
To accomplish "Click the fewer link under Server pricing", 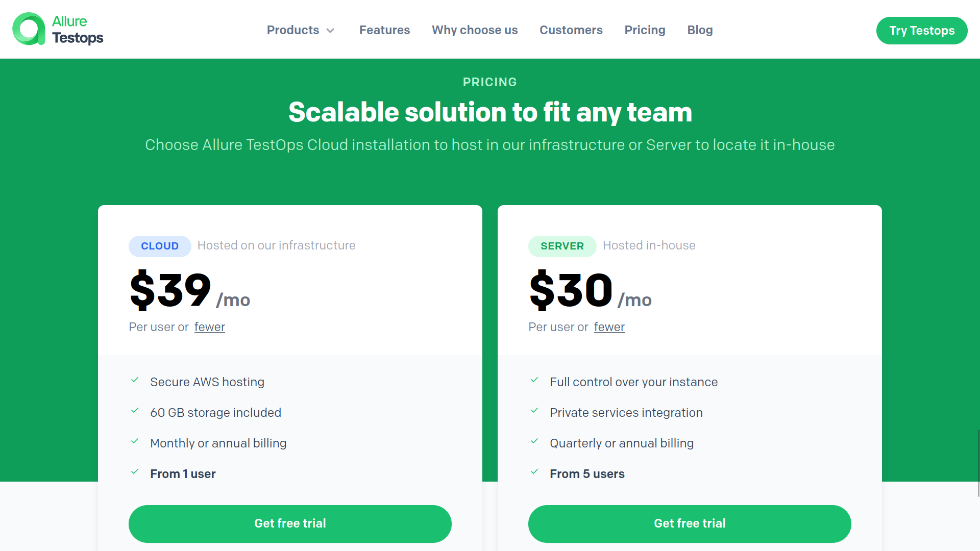I will (x=609, y=327).
